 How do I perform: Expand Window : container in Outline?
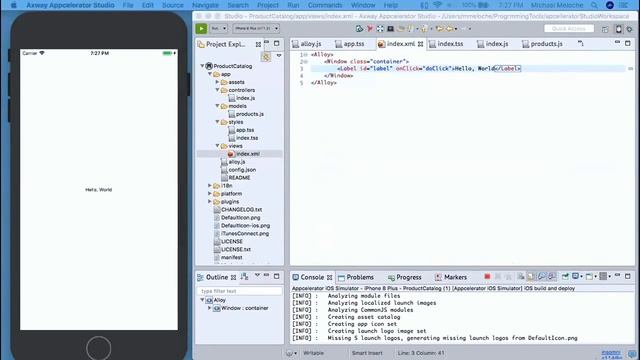(x=209, y=308)
